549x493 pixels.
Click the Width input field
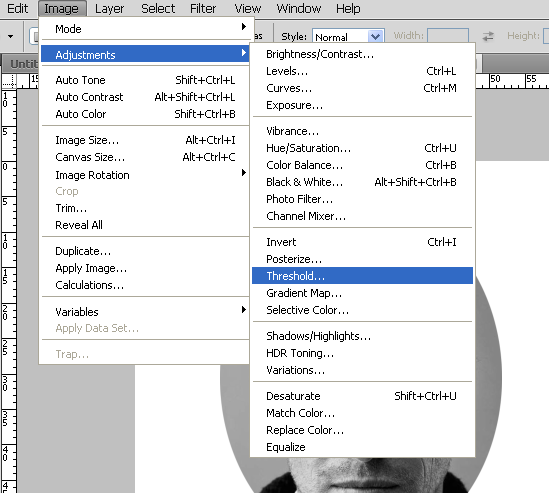(448, 36)
